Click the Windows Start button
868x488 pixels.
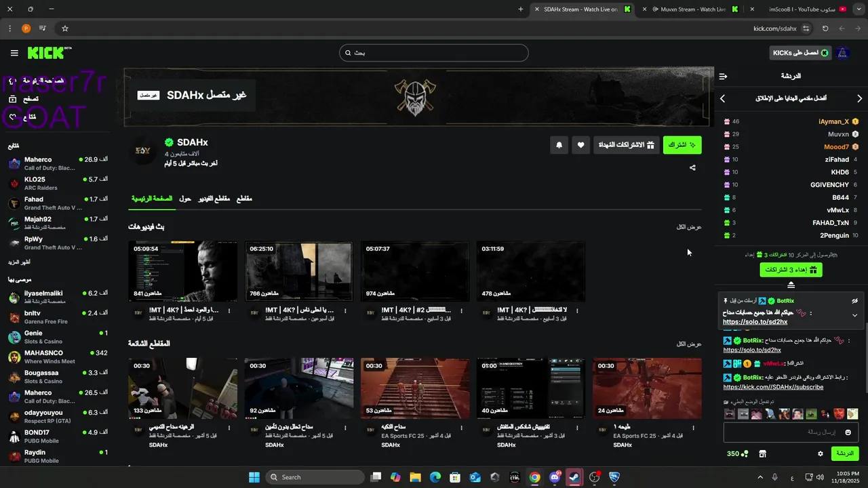click(x=254, y=477)
